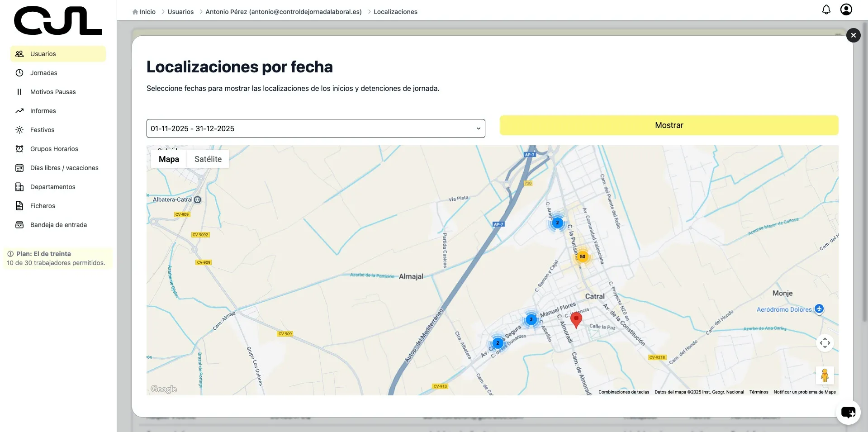The image size is (868, 432).
Task: Select the Motivos Pausas sidebar icon
Action: tap(19, 92)
